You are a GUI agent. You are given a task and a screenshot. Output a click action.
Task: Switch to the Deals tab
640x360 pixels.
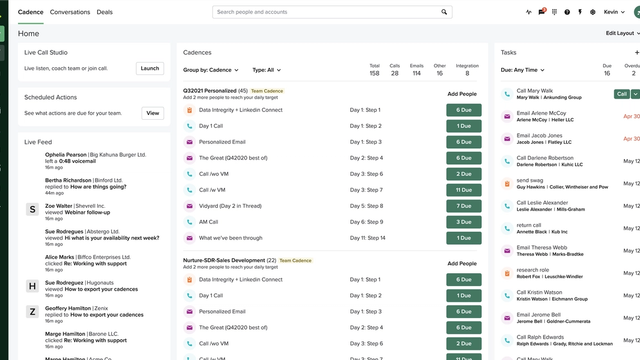click(x=104, y=12)
